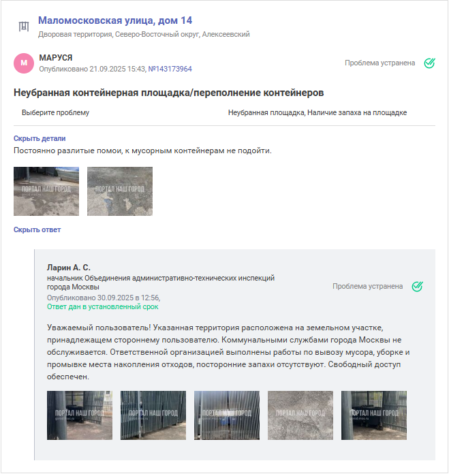The width and height of the screenshot is (449, 476).
Task: Click Ларин А. С. responder name
Action: pyautogui.click(x=69, y=268)
